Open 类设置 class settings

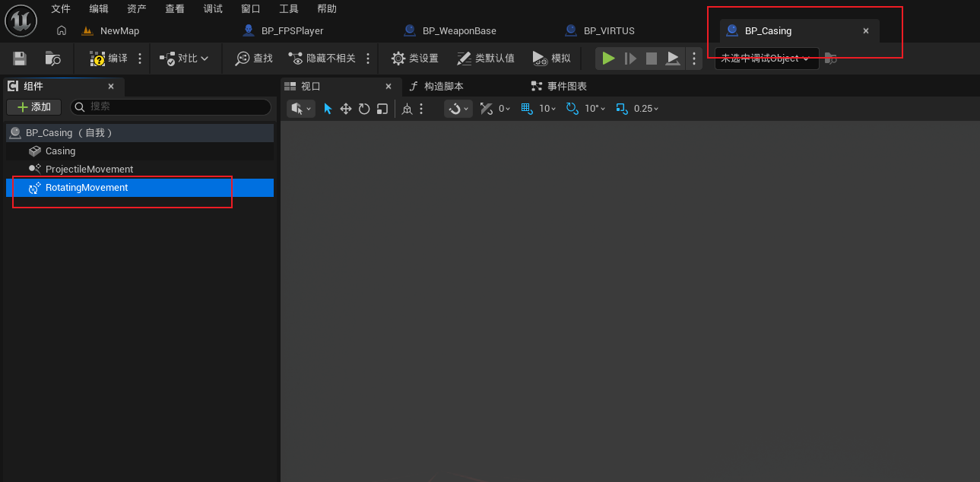click(x=415, y=58)
